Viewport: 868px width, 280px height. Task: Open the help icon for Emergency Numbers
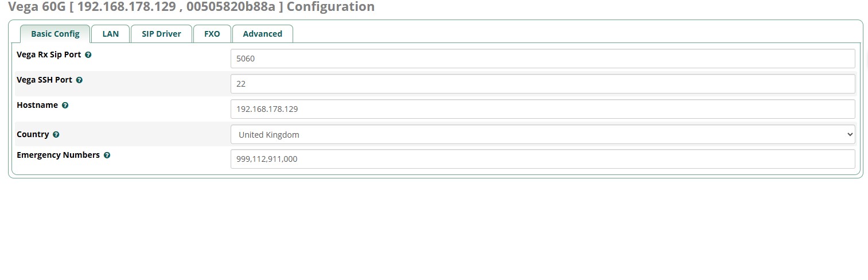tap(107, 155)
